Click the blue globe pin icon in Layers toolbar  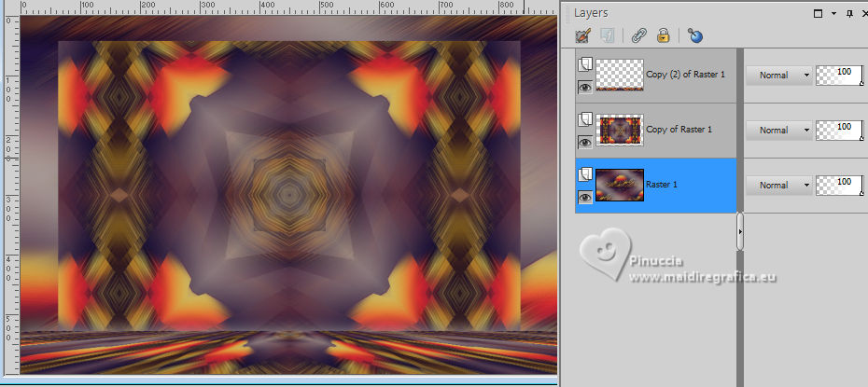(x=694, y=36)
